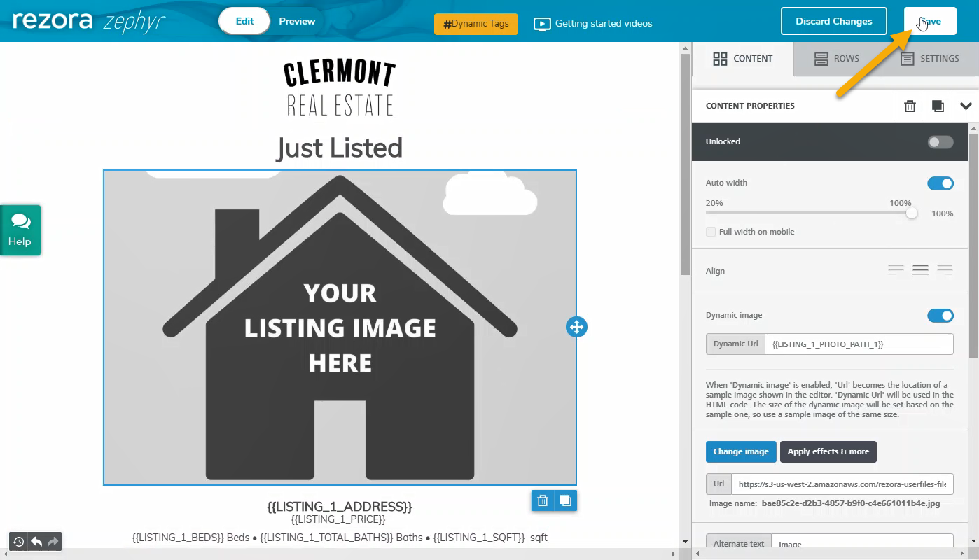This screenshot has height=560, width=979.
Task: Click canvas scrollbar down arrow
Action: [686, 542]
